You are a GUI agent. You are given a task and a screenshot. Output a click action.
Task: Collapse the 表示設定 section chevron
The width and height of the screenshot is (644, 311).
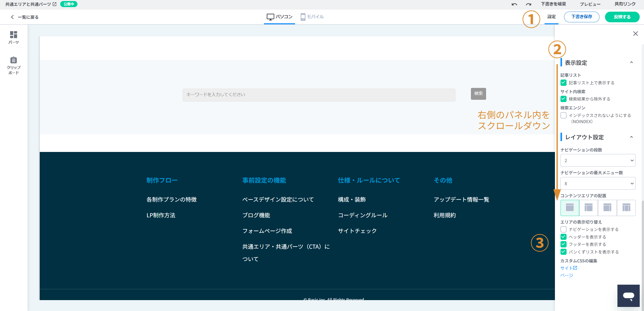tap(632, 62)
